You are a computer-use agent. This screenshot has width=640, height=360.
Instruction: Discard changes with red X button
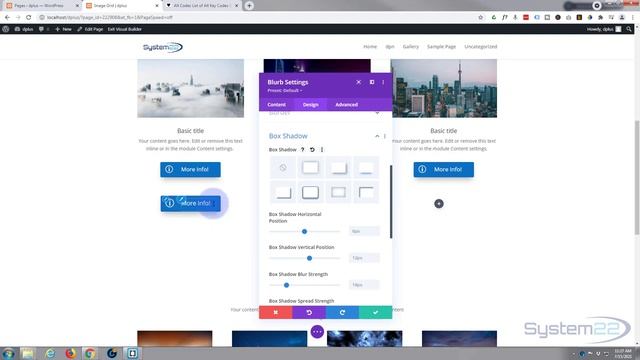tap(276, 312)
